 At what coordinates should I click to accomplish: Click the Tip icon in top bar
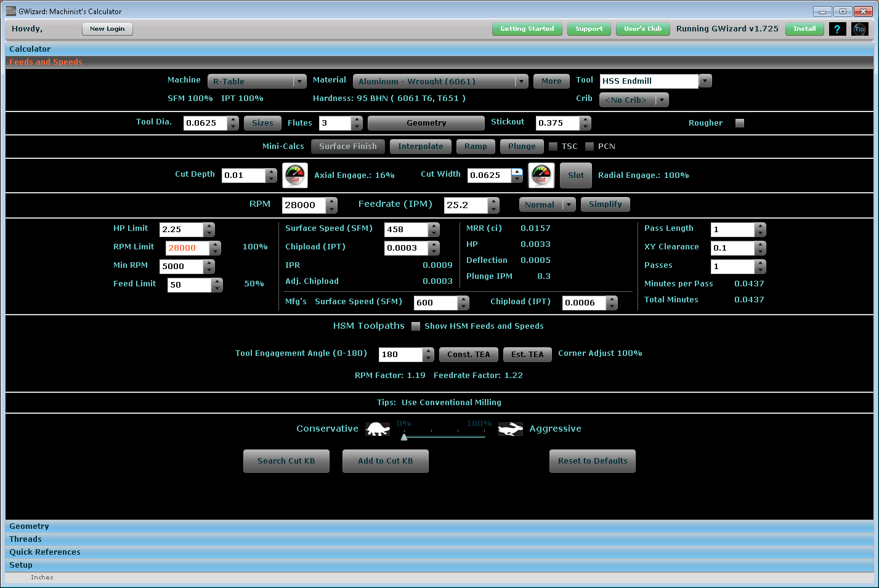click(x=859, y=29)
